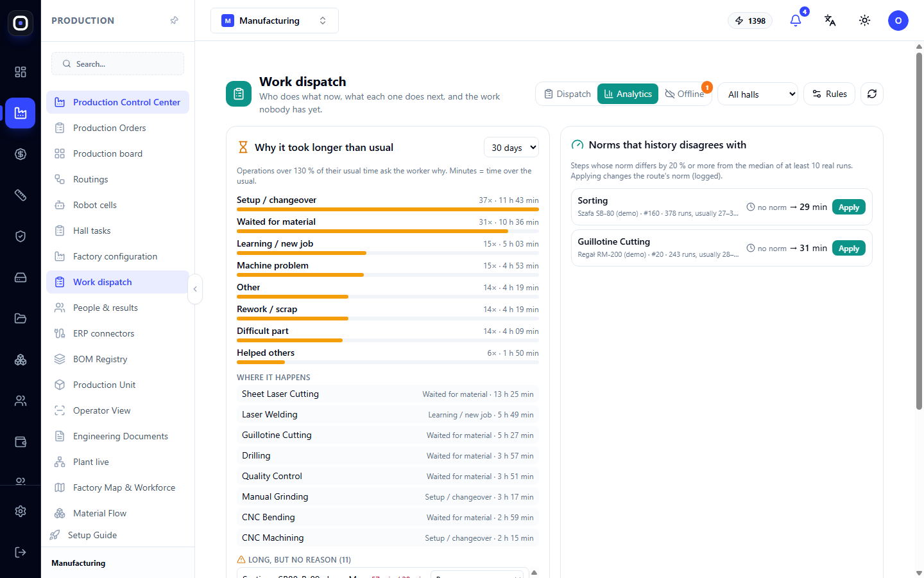Viewport: 924px width, 578px height.
Task: Open the dashboard grid icon in left rail
Action: coord(21,72)
